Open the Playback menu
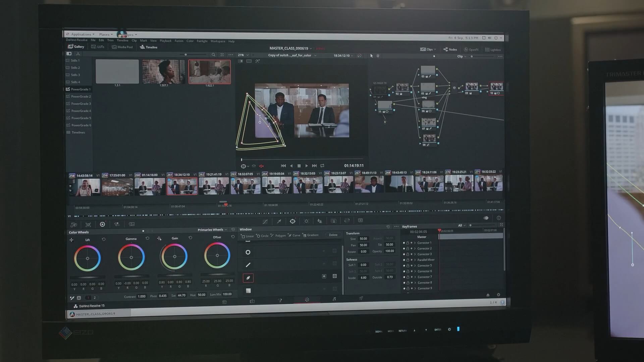This screenshot has width=644, height=362. pyautogui.click(x=165, y=41)
